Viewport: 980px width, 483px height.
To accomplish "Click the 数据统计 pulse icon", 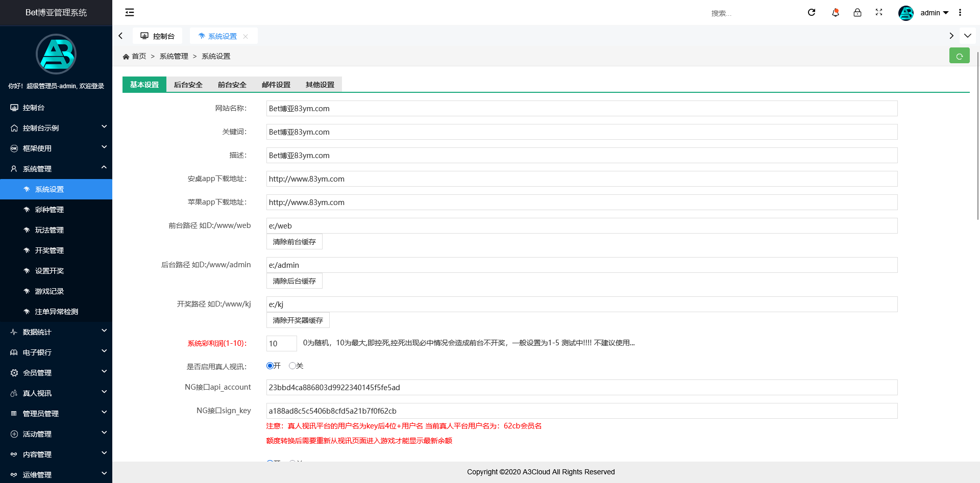I will 14,332.
